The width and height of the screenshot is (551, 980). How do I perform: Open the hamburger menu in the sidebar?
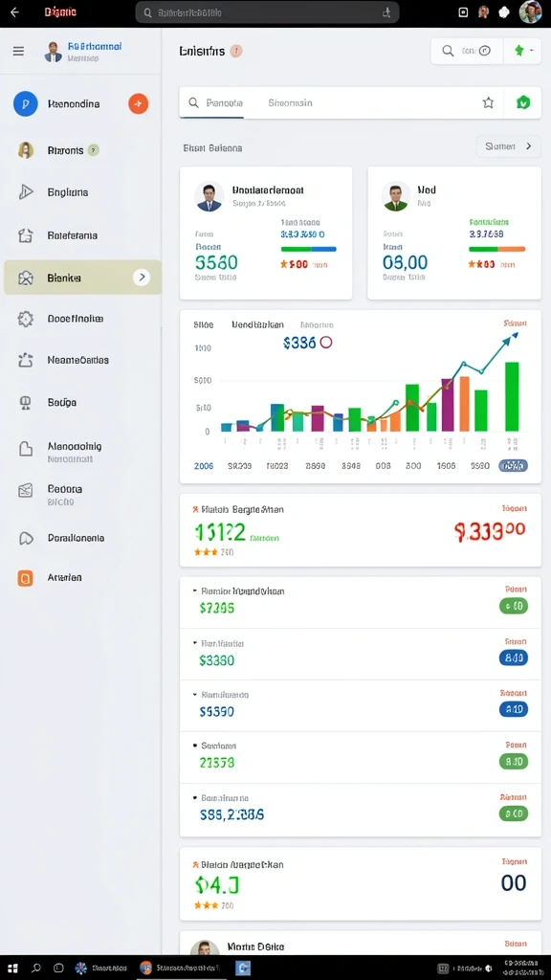point(19,52)
